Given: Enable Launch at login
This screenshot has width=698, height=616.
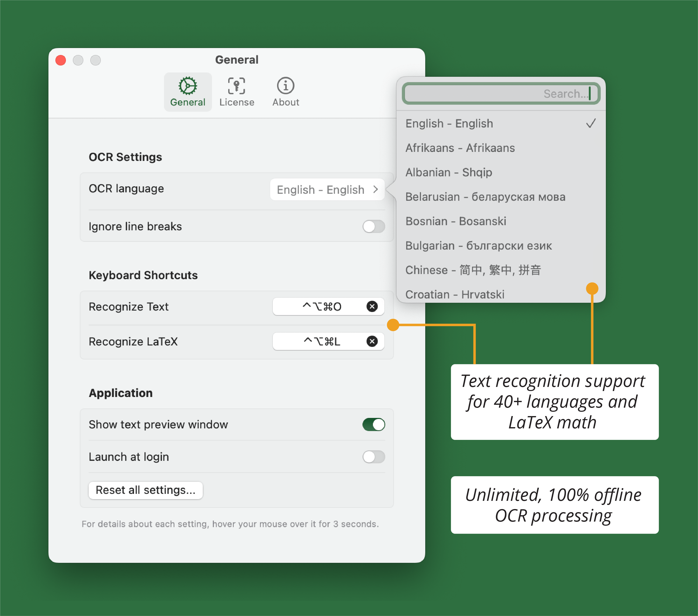Looking at the screenshot, I should coord(374,457).
